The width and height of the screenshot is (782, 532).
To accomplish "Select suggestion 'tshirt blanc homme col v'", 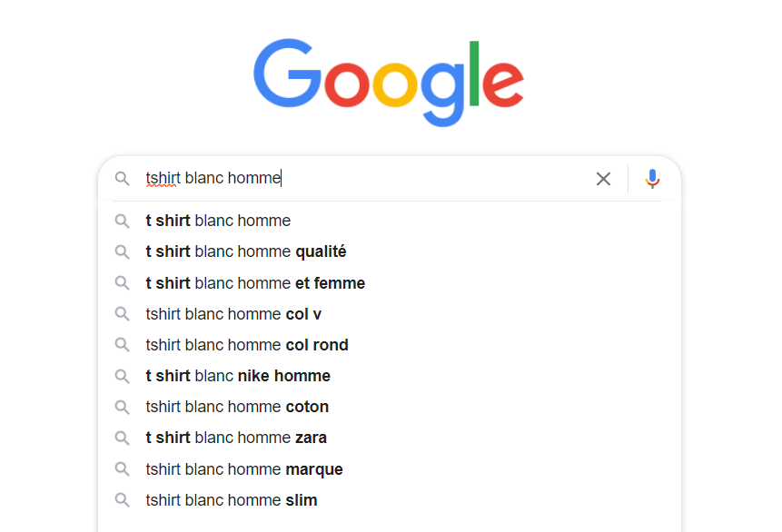I will [x=389, y=314].
